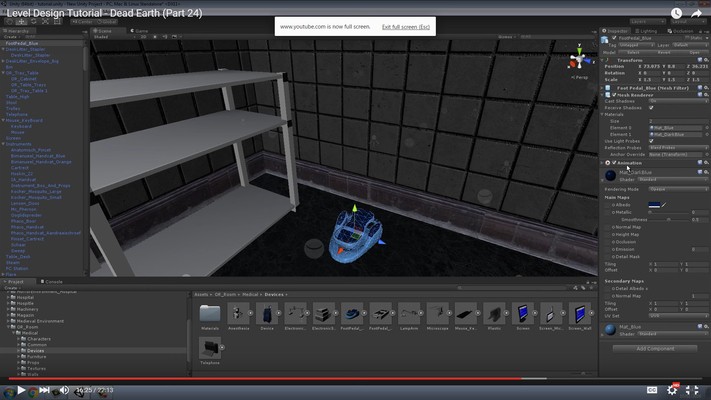The image size is (711, 400).
Task: Open the Tag dropdown
Action: pyautogui.click(x=637, y=45)
